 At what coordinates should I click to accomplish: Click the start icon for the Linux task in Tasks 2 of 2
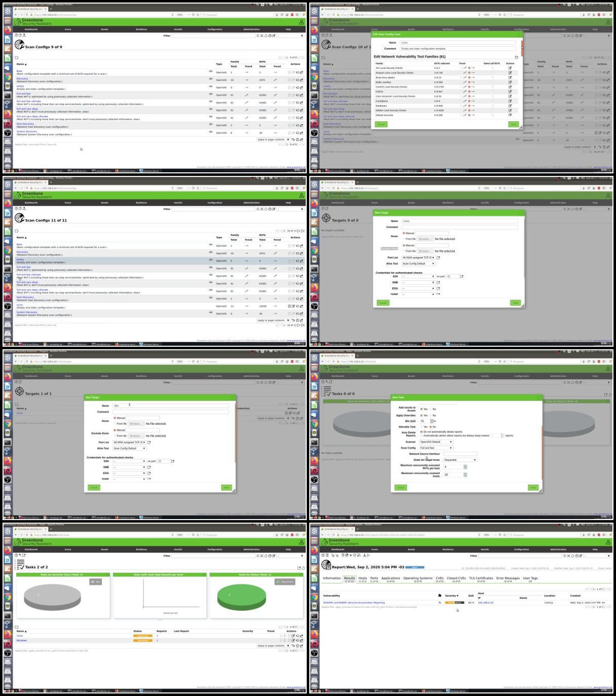[281, 636]
